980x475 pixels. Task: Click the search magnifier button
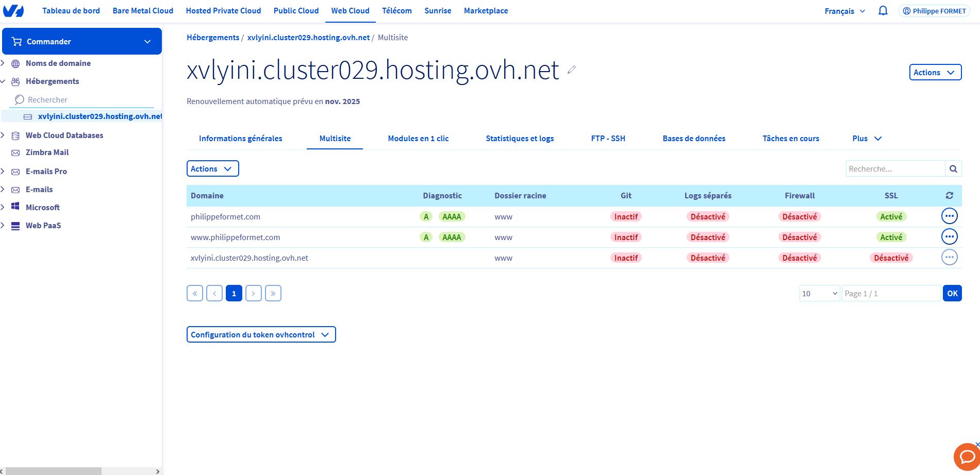coord(953,168)
